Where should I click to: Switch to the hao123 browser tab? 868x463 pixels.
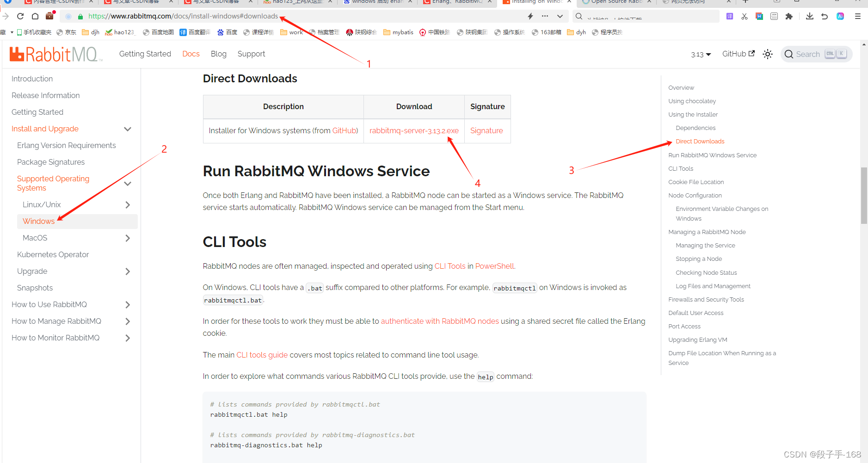tap(298, 2)
